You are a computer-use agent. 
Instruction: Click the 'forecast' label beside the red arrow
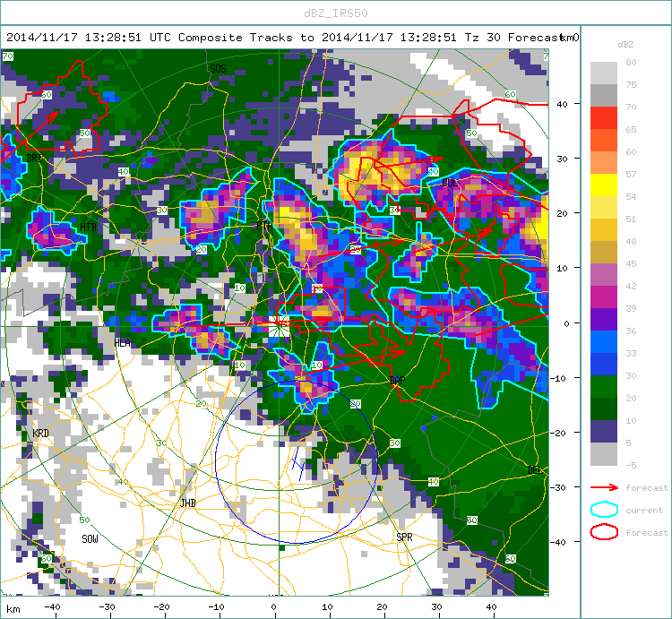pos(647,488)
